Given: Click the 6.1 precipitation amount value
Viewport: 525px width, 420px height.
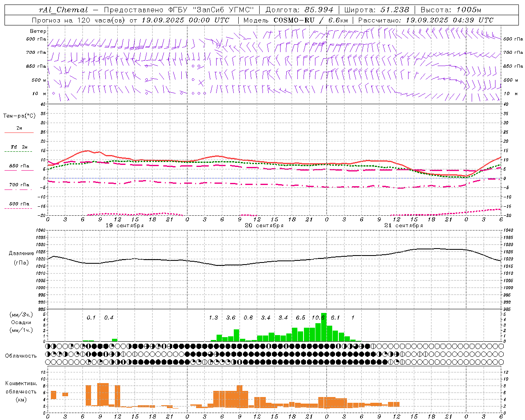Looking at the screenshot, I should (336, 318).
